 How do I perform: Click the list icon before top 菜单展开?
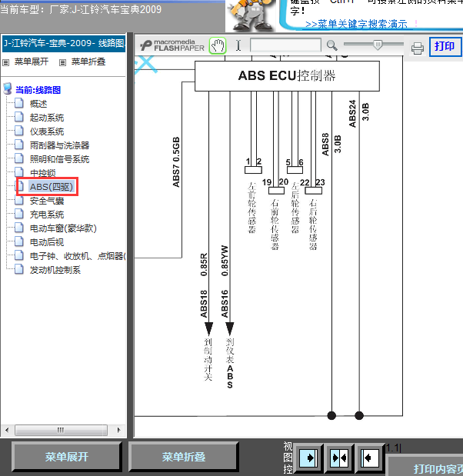tap(6, 62)
